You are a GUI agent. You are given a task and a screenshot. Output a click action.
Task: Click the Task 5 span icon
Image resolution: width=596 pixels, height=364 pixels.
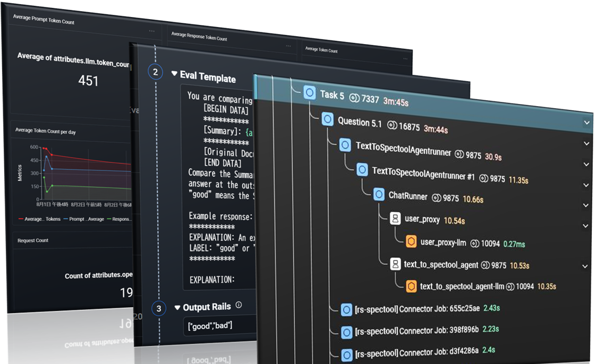(309, 94)
